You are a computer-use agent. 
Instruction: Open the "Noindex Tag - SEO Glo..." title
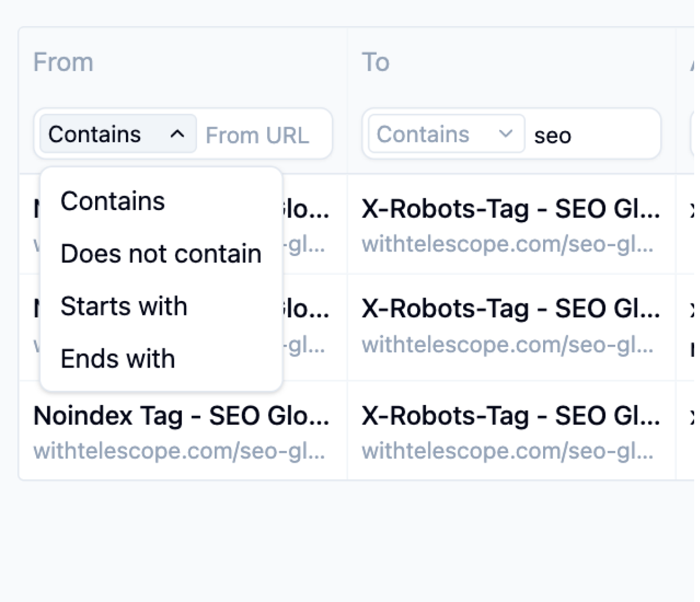coord(181,416)
